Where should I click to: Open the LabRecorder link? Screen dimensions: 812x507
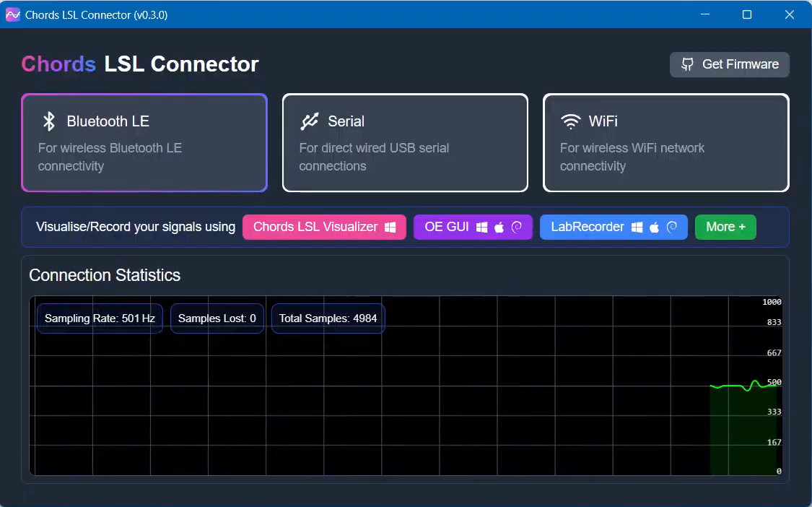[588, 227]
